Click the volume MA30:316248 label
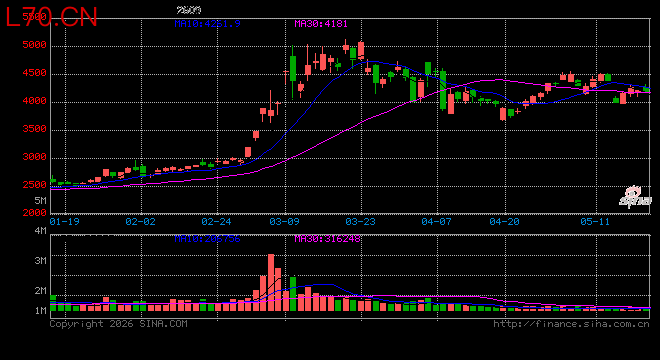The image size is (660, 360). (x=327, y=239)
